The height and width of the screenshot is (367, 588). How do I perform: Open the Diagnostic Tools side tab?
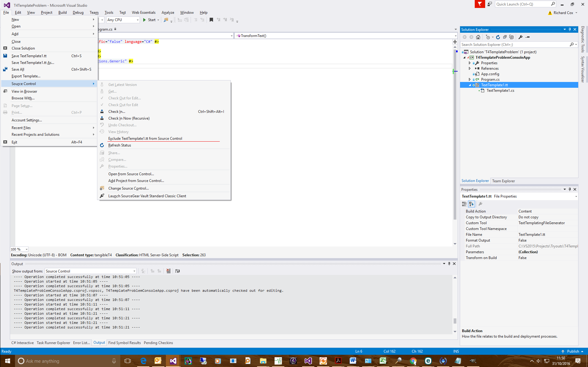[x=583, y=39]
